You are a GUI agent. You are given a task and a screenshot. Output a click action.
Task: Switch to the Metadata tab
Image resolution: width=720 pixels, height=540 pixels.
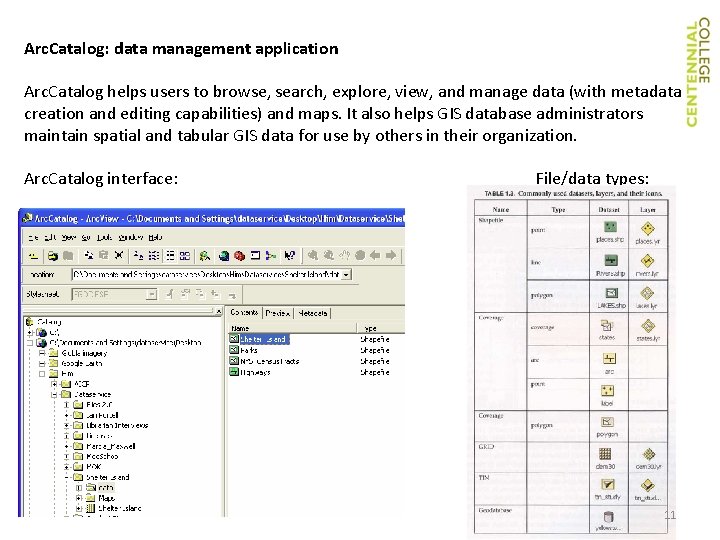coord(312,313)
